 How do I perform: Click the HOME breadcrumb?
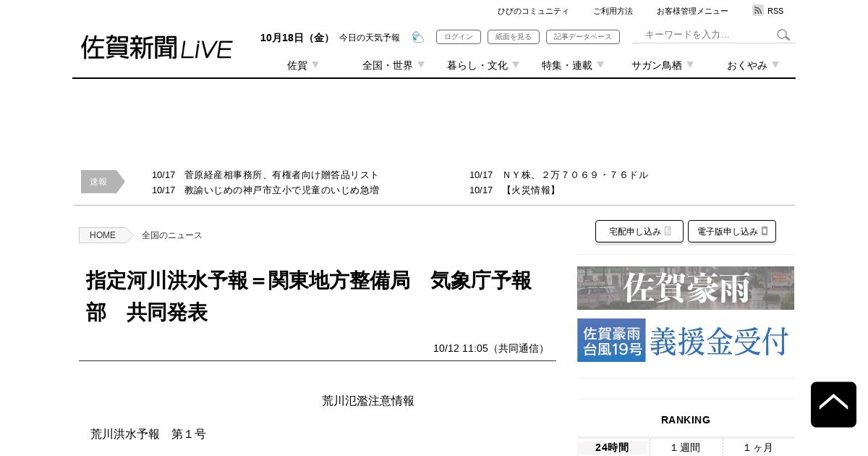pos(103,235)
